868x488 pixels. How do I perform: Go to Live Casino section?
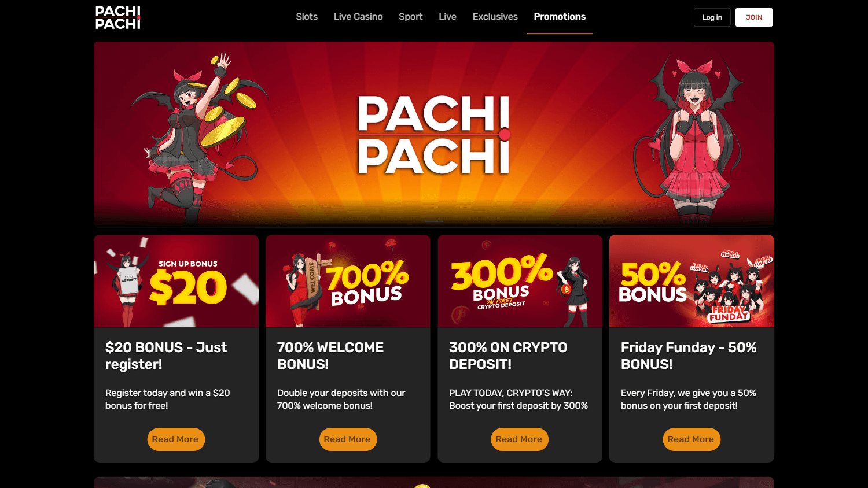click(358, 17)
